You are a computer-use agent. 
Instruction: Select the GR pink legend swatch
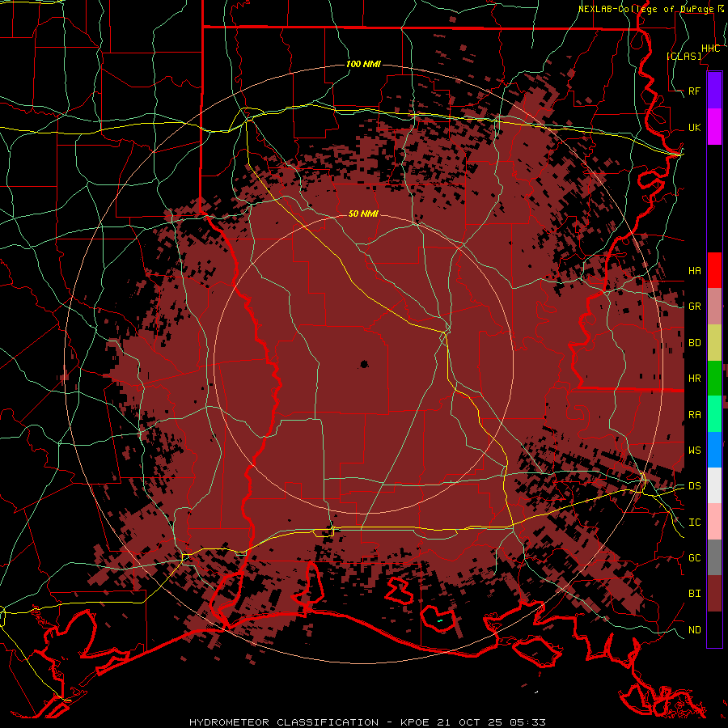coord(714,306)
